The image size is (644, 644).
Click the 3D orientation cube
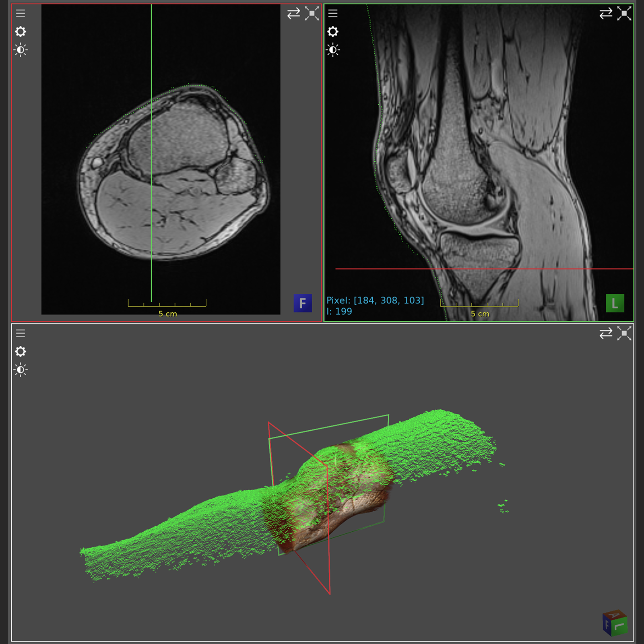615,623
